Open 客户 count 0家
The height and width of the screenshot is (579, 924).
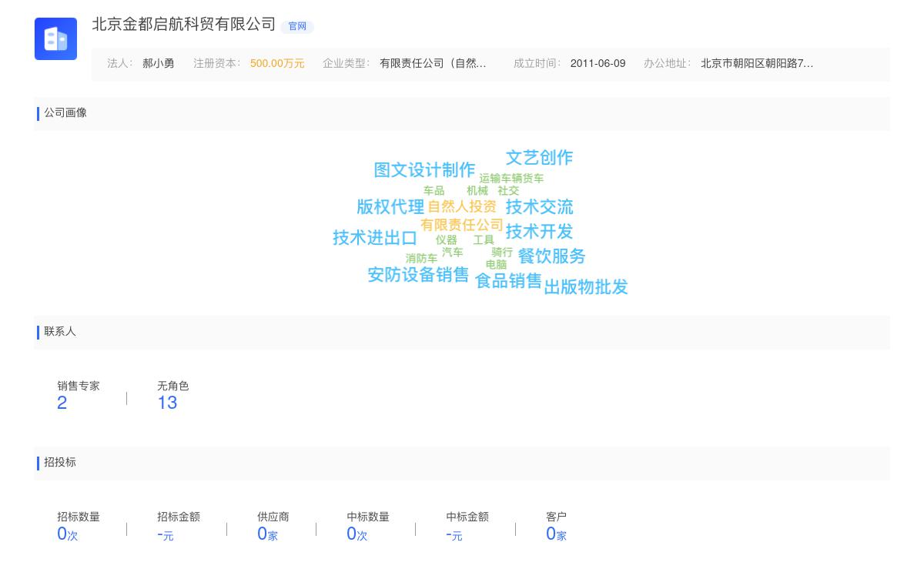[556, 534]
